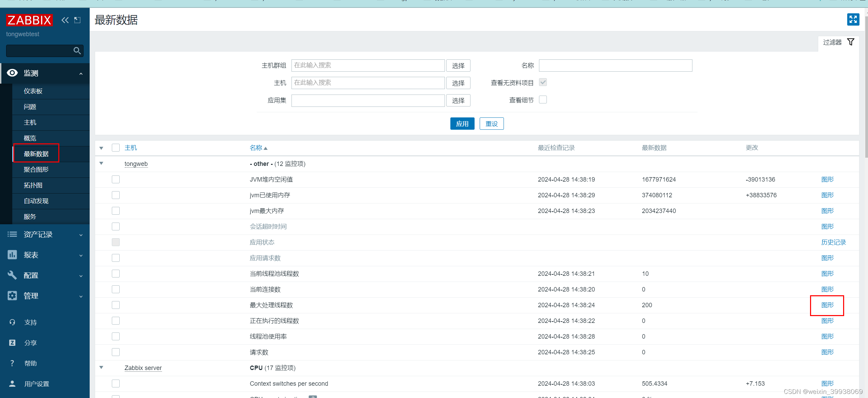
Task: Click 选择 button for 应用集
Action: (458, 100)
